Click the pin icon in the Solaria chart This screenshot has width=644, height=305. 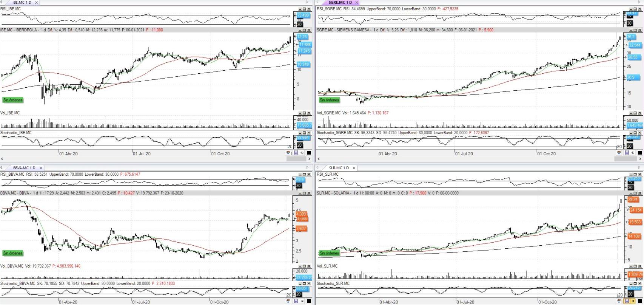pos(633,301)
